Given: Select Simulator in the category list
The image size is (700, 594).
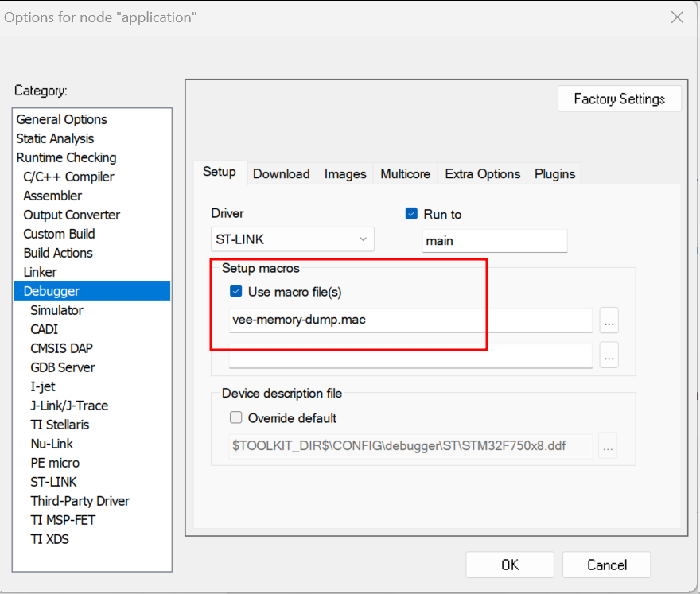Looking at the screenshot, I should click(56, 310).
